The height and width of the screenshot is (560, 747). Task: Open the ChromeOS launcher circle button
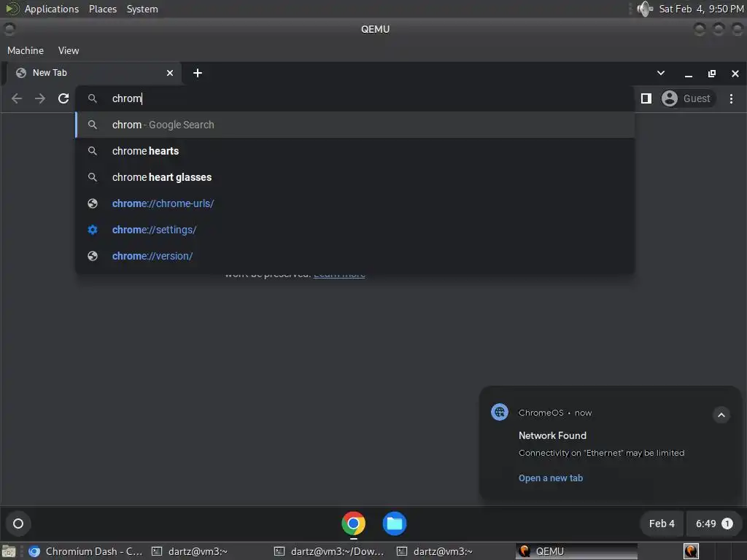(18, 524)
